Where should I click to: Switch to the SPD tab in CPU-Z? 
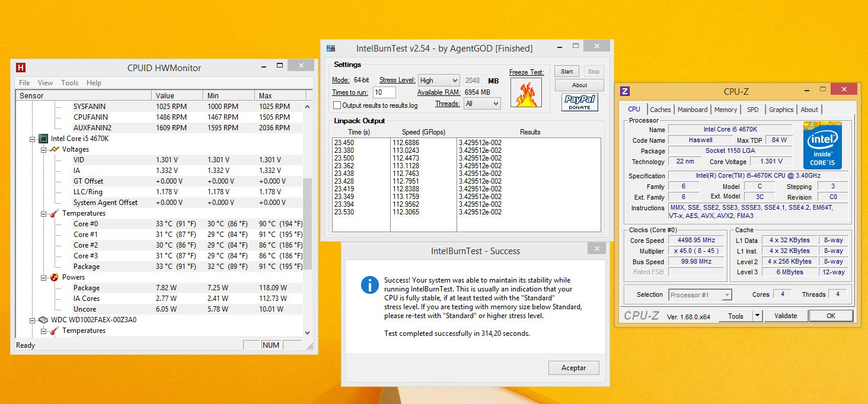(752, 110)
